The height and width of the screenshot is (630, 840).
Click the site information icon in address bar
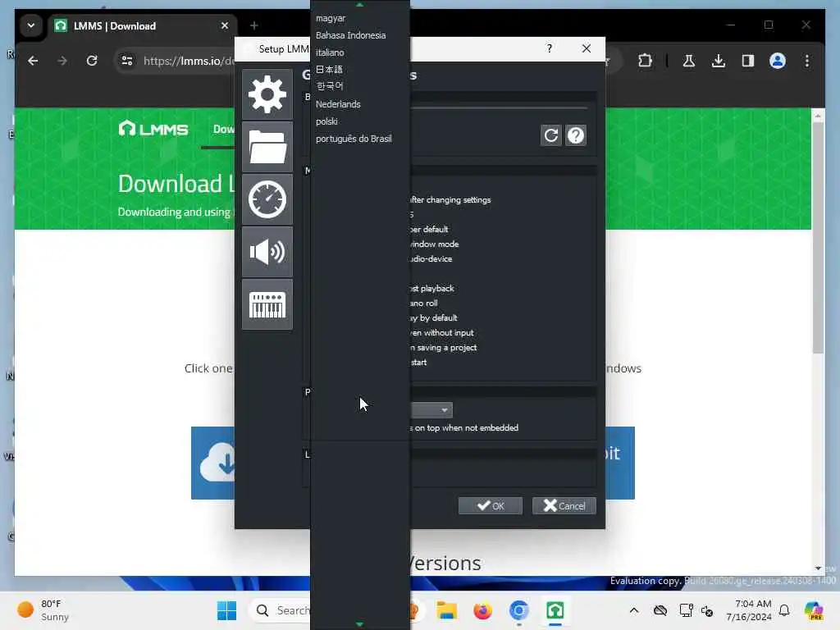coord(127,61)
